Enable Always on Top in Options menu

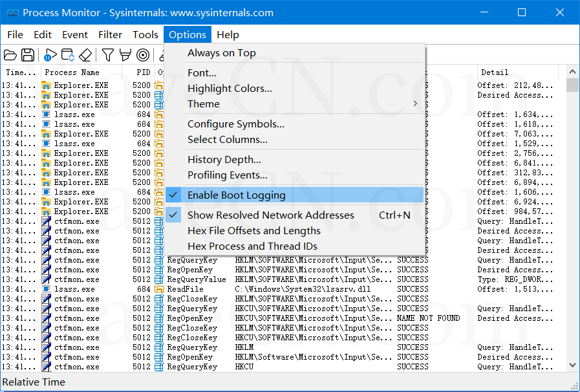point(294,53)
